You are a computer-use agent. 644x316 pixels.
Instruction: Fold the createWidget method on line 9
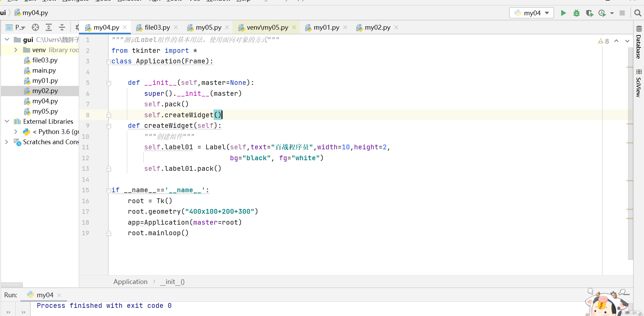[x=109, y=126]
